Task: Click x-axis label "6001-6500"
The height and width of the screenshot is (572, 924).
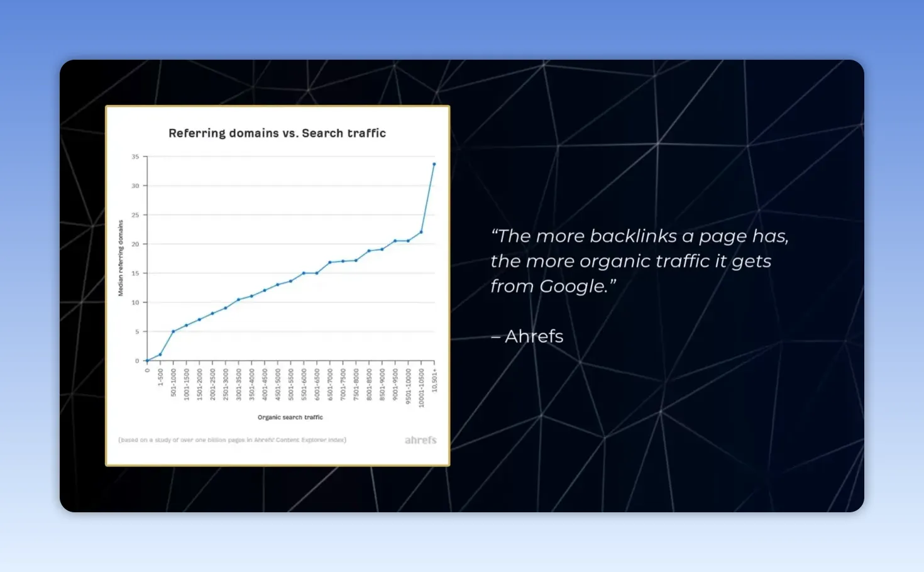Action: pyautogui.click(x=317, y=385)
